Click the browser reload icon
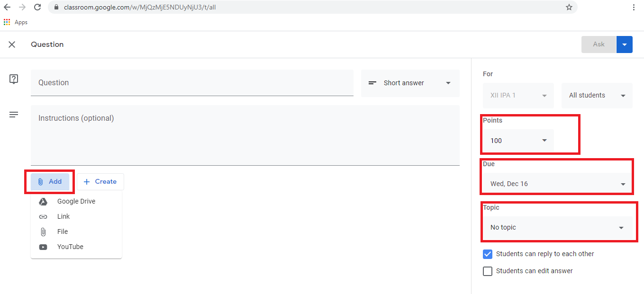Screen dimensions: 644x294 (x=37, y=7)
